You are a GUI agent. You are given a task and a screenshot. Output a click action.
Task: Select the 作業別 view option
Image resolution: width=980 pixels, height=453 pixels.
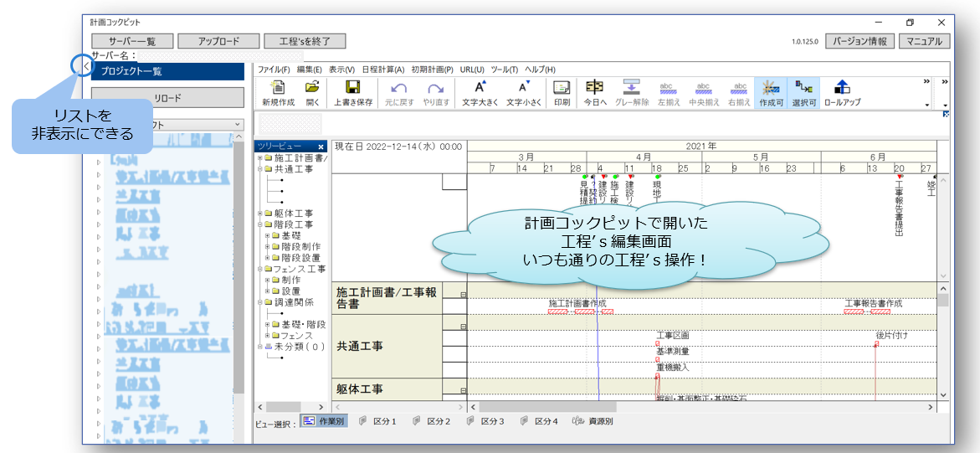click(325, 421)
